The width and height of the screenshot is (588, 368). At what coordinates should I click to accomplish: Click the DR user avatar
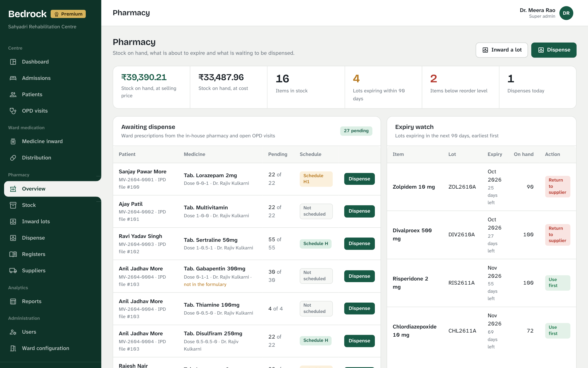(x=566, y=13)
